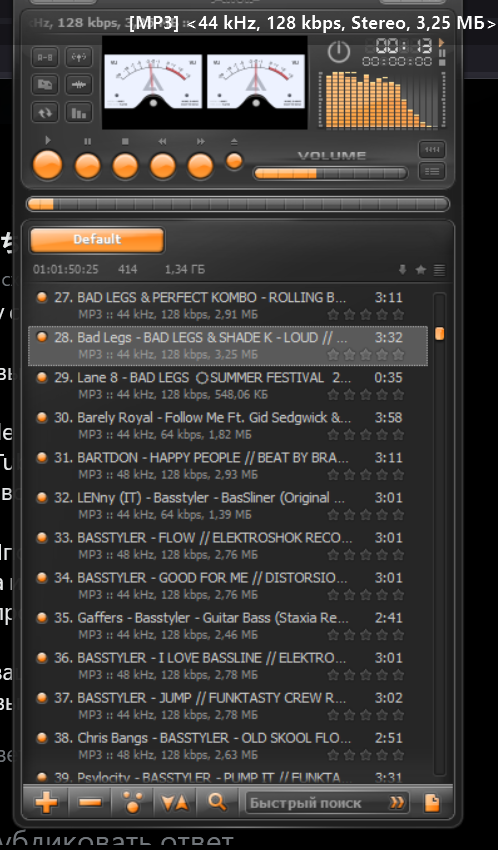Click the left analog VU meter
Viewport: 498px width, 850px height.
click(x=152, y=81)
